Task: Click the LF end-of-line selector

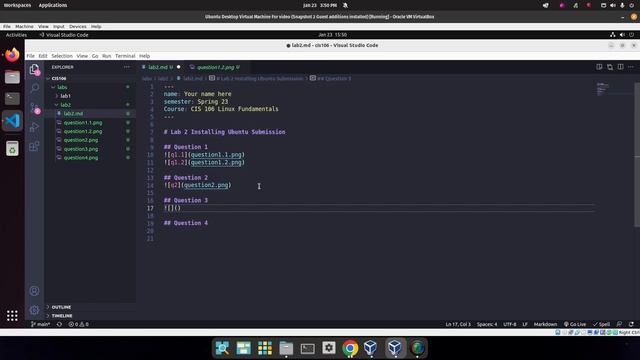Action: [525, 324]
